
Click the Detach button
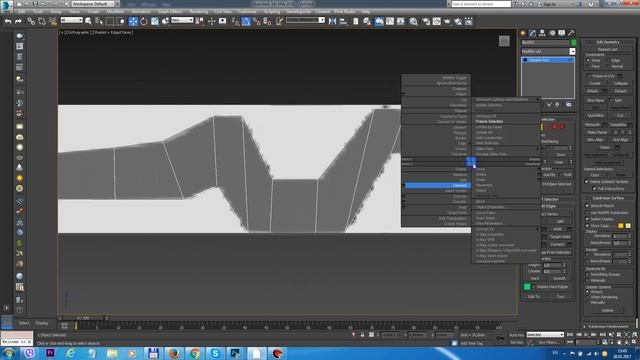[620, 91]
